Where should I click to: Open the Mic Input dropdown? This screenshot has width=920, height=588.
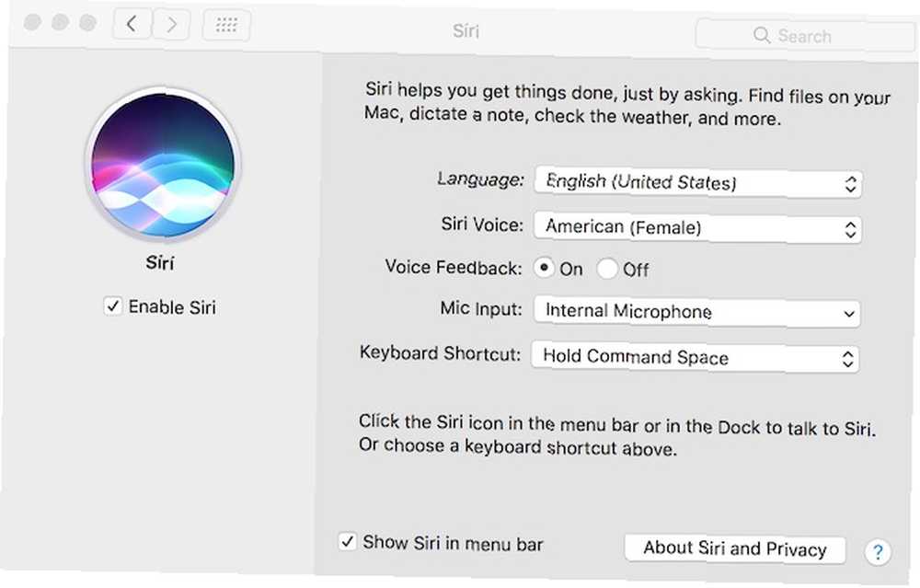pyautogui.click(x=696, y=312)
